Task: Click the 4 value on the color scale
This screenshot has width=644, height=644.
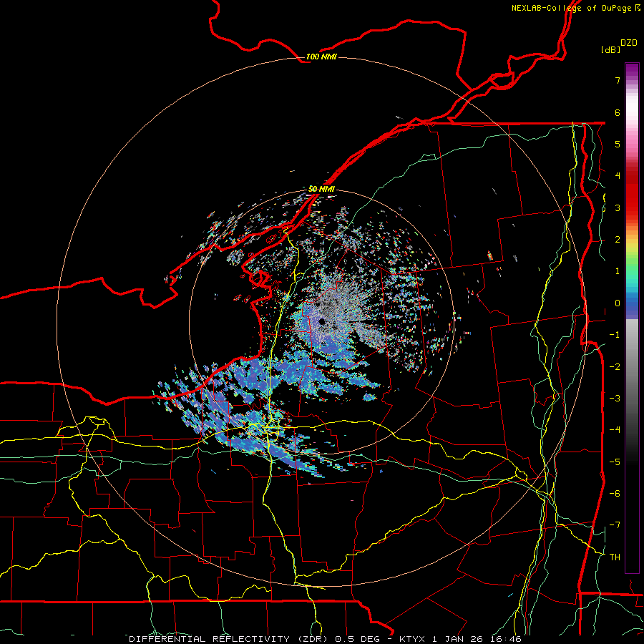Action: (x=618, y=176)
